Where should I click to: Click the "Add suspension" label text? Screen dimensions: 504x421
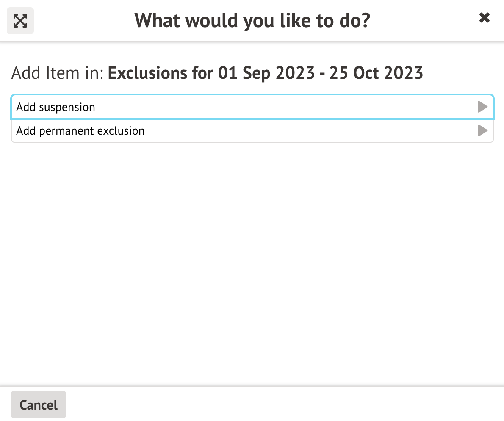56,107
